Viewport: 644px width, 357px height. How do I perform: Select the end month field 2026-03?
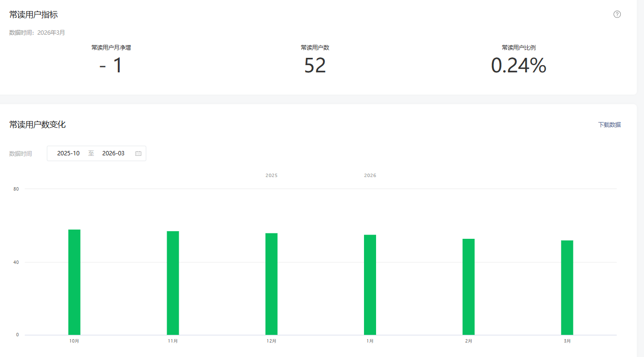coord(113,153)
